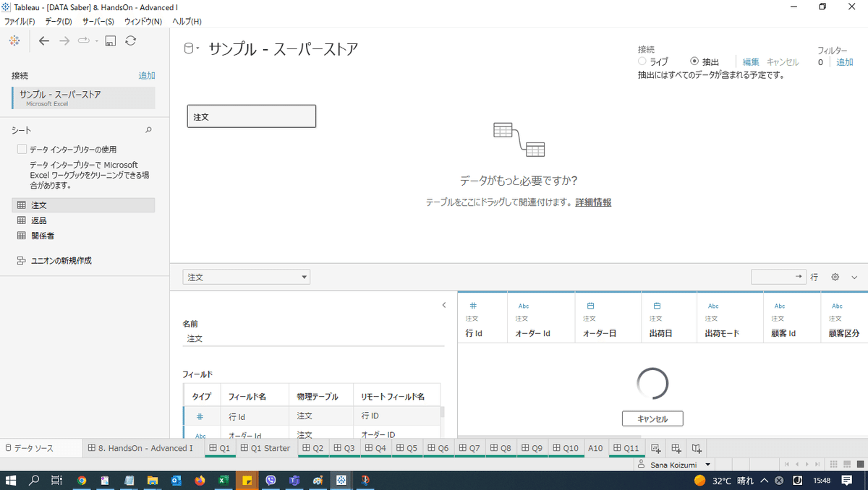Click the row count input field
868x490 pixels.
(x=778, y=277)
